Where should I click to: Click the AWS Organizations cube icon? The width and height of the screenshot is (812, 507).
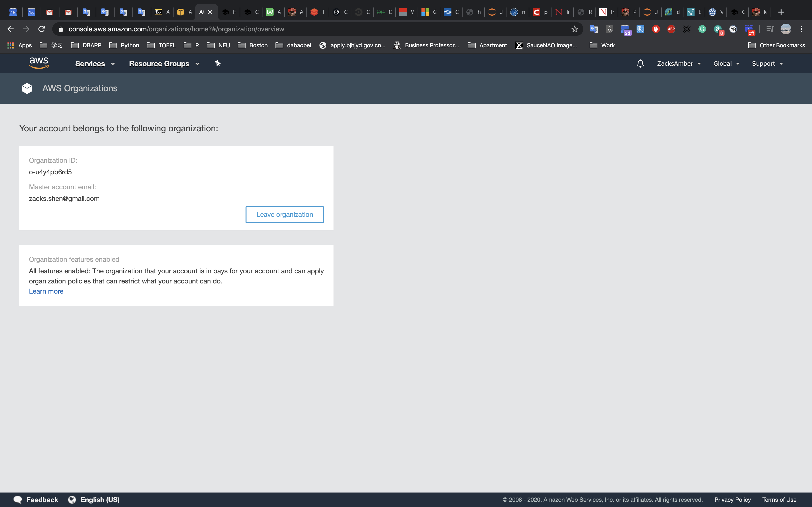(27, 89)
